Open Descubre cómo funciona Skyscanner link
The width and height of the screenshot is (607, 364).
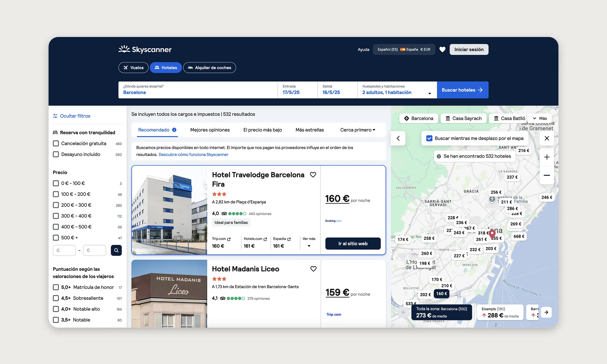tap(193, 155)
